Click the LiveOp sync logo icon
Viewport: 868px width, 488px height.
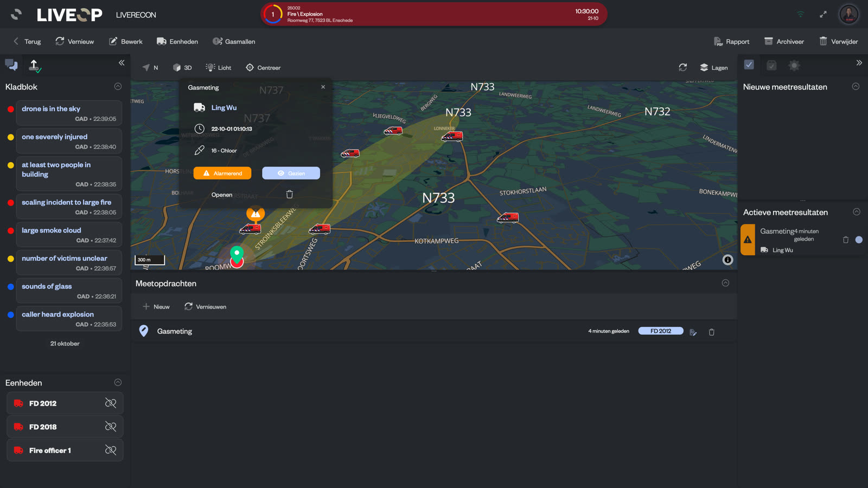click(x=16, y=15)
